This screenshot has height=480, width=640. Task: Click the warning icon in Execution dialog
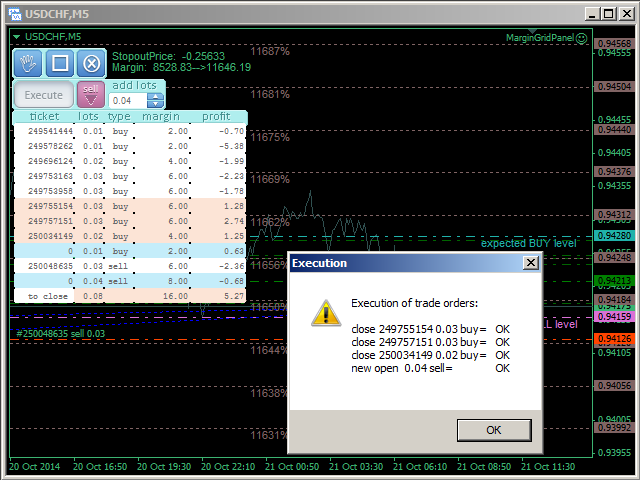(325, 312)
